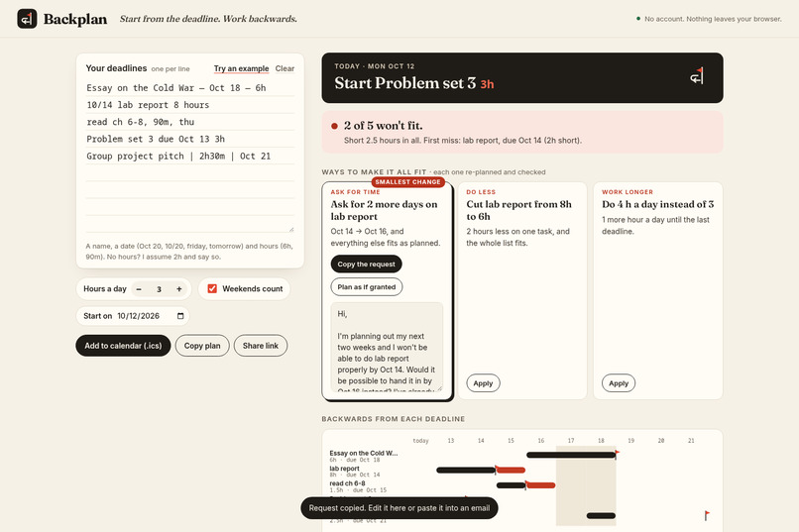Viewport: 799px width, 532px height.
Task: Click the Essay timeline bar
Action: [571, 455]
